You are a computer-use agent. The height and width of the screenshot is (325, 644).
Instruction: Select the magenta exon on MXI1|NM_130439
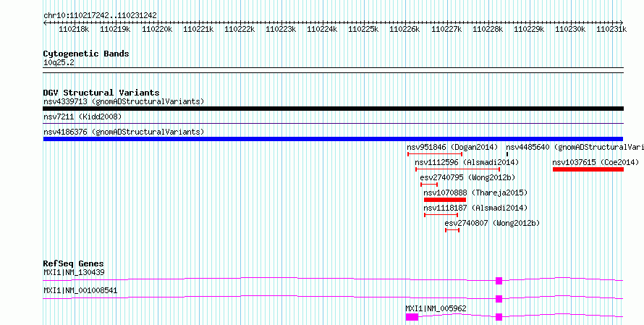pyautogui.click(x=499, y=281)
